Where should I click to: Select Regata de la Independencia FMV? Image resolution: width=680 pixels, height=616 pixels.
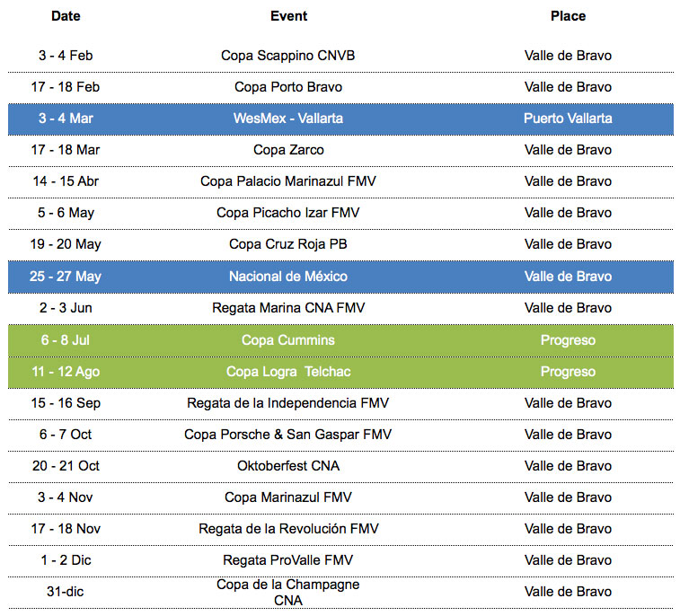click(288, 403)
